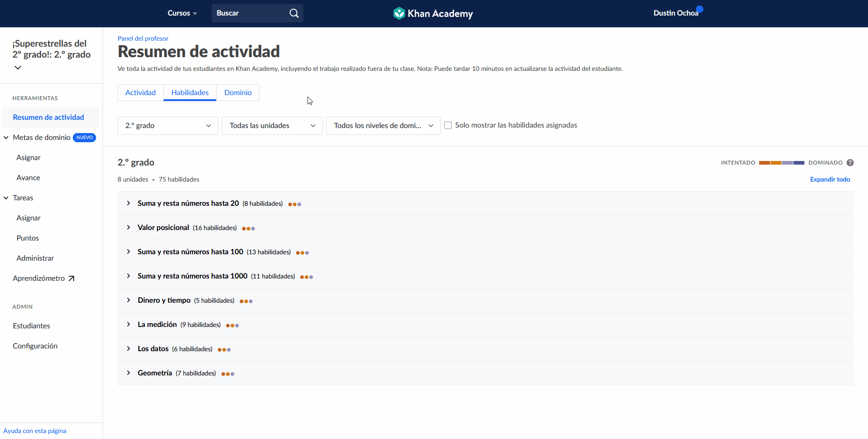Click the external link arrow beside Aprendizómetro
Image resolution: width=868 pixels, height=439 pixels.
(x=71, y=278)
